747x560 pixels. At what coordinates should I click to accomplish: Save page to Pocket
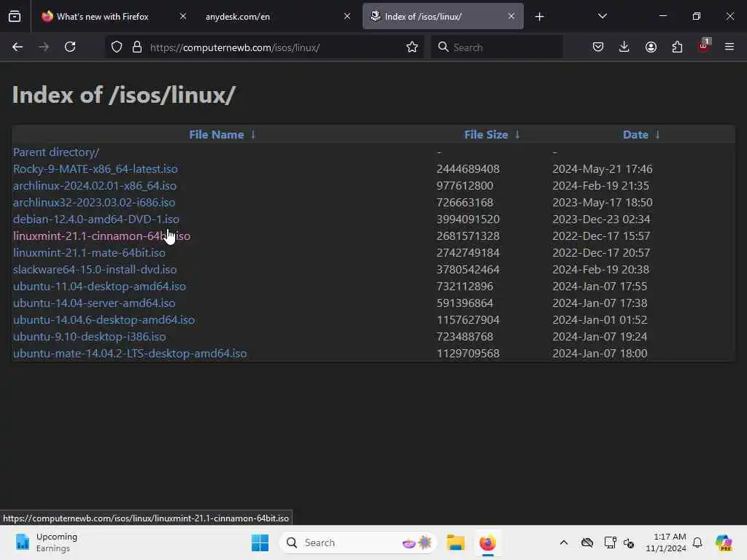coord(598,47)
